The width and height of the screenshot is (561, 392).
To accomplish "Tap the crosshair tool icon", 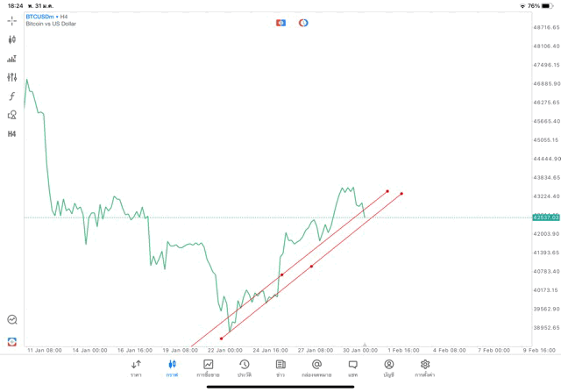I will click(x=11, y=20).
